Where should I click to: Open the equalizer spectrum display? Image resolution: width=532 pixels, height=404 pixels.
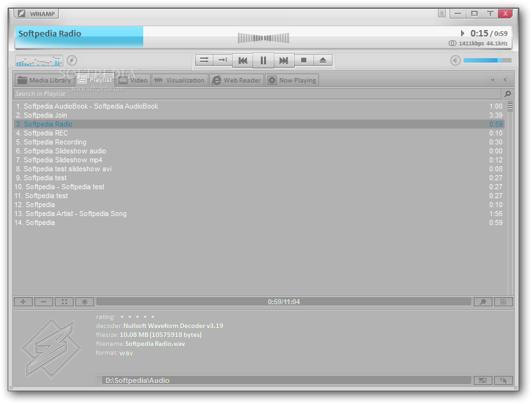click(39, 61)
